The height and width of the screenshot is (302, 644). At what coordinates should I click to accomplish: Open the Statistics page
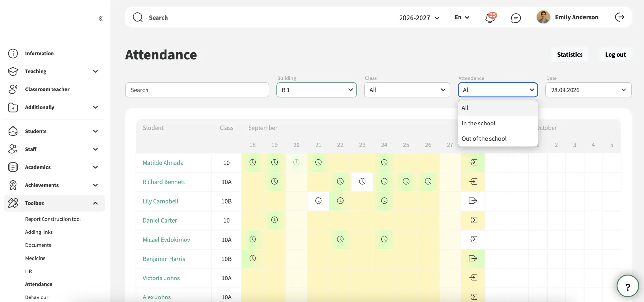pos(570,54)
